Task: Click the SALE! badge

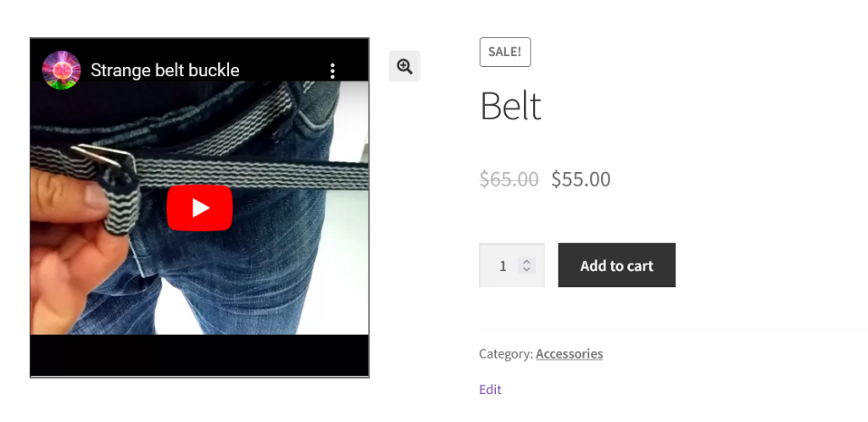Action: click(504, 52)
